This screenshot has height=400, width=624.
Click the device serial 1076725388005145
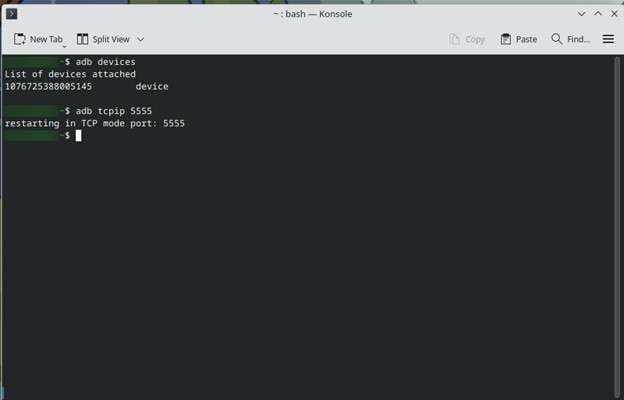coord(48,86)
